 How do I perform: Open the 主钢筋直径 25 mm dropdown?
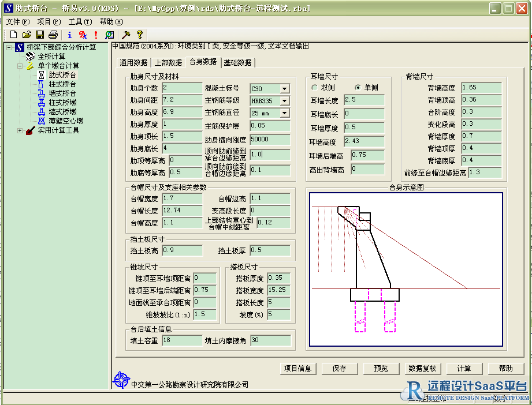pyautogui.click(x=284, y=113)
